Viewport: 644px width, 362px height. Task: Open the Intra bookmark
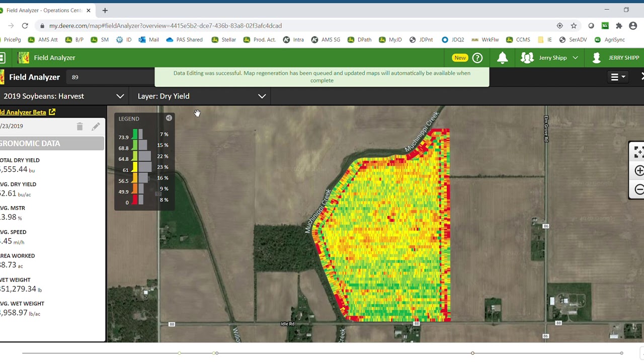tap(293, 40)
